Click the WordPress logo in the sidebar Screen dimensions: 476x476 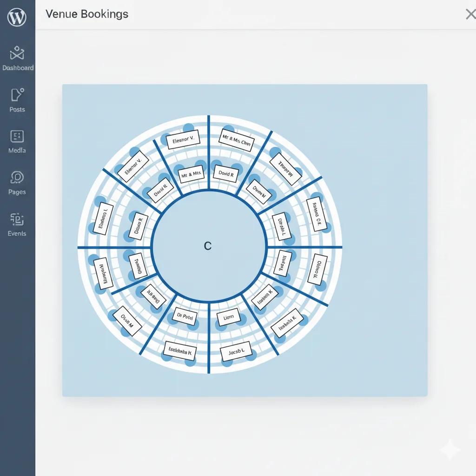pyautogui.click(x=17, y=17)
